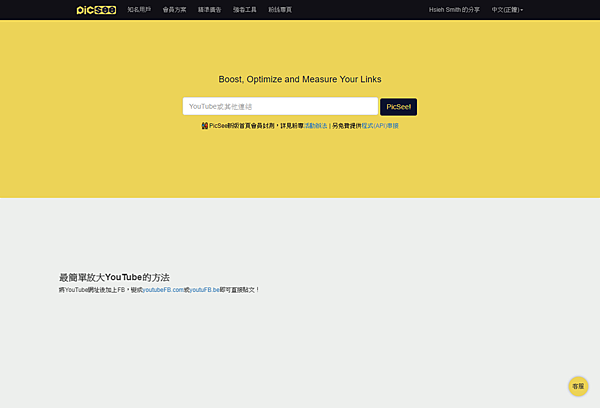
Task: Open the youtubeFB.com link
Action: [x=163, y=290]
